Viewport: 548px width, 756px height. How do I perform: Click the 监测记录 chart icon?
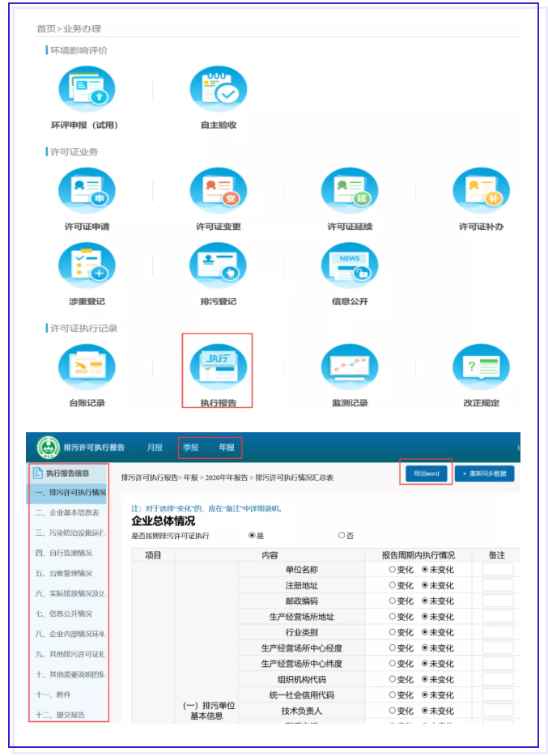(x=350, y=367)
